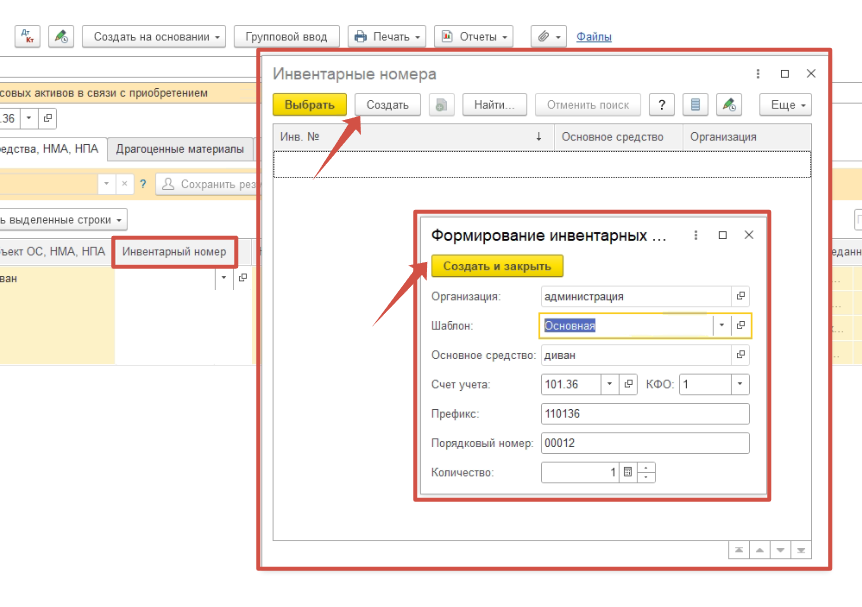Open the Печать menu
The width and height of the screenshot is (862, 607).
[x=387, y=36]
